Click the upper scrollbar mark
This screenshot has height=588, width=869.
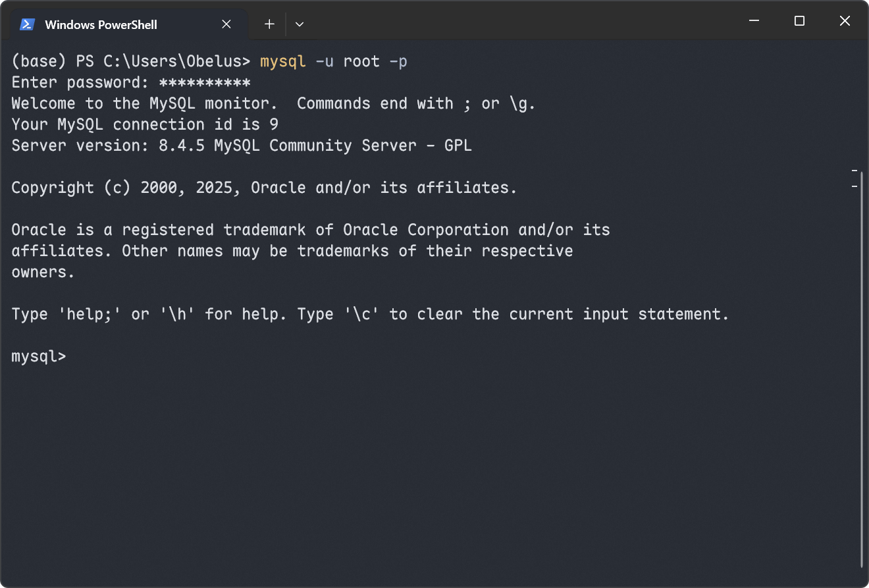[x=855, y=171]
